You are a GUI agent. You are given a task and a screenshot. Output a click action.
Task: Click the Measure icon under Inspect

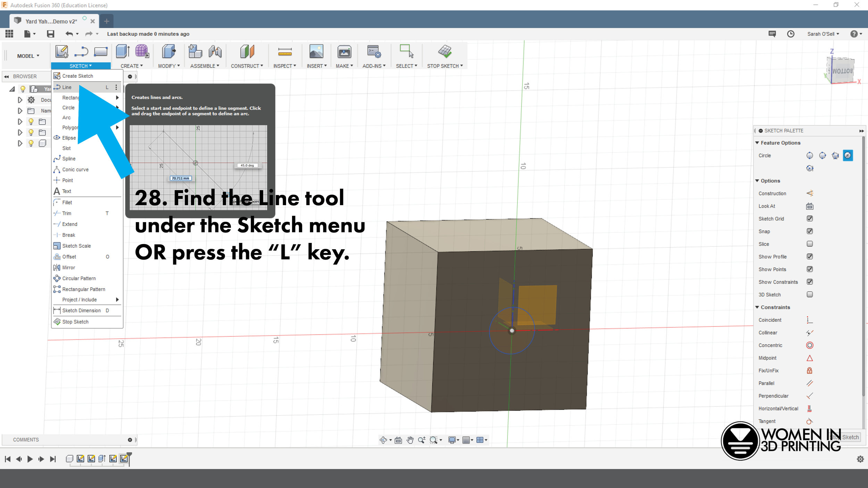(x=285, y=52)
